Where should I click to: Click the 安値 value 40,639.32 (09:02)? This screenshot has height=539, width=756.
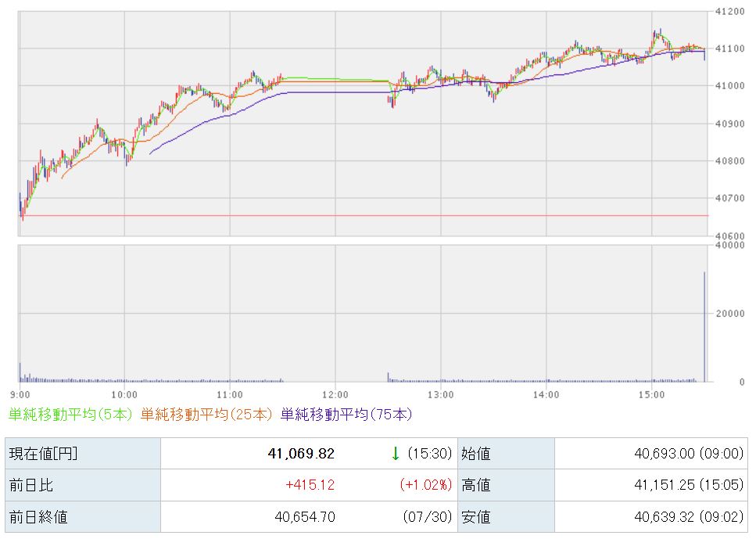tap(689, 517)
